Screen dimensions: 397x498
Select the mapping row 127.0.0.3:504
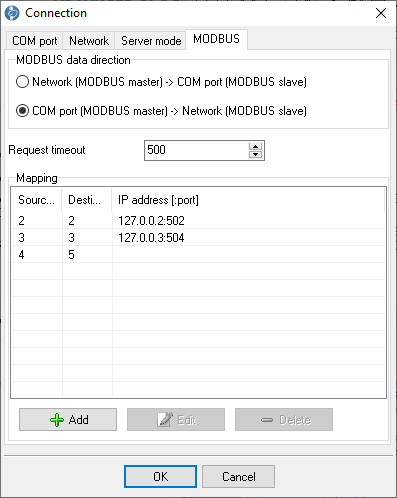pyautogui.click(x=198, y=237)
